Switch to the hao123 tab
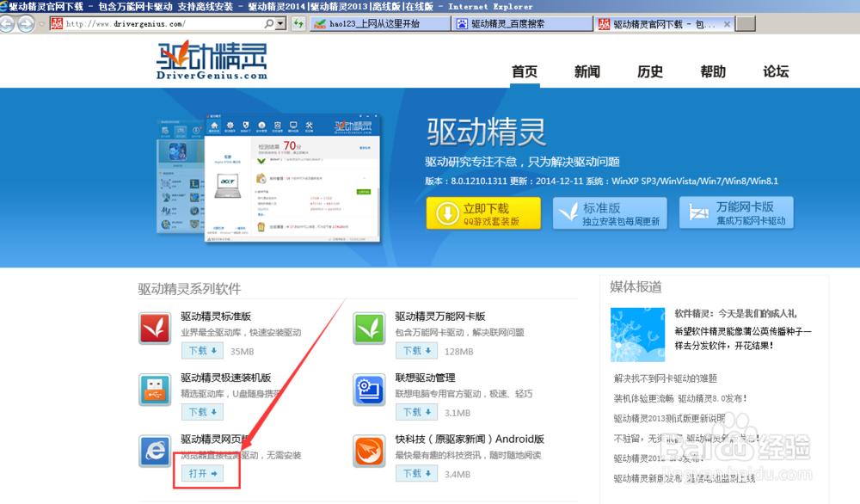 click(379, 23)
